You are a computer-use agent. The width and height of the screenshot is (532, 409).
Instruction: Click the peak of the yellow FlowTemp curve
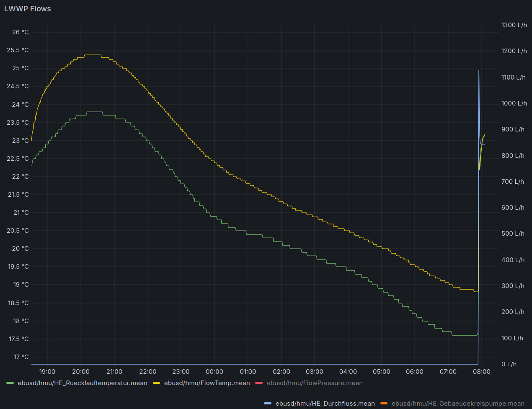pyautogui.click(x=93, y=55)
